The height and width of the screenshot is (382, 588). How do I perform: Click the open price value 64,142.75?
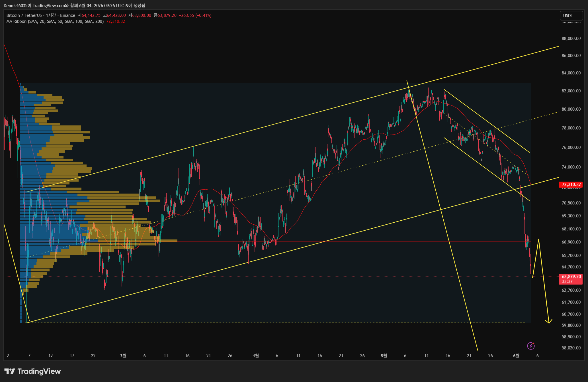click(x=91, y=15)
